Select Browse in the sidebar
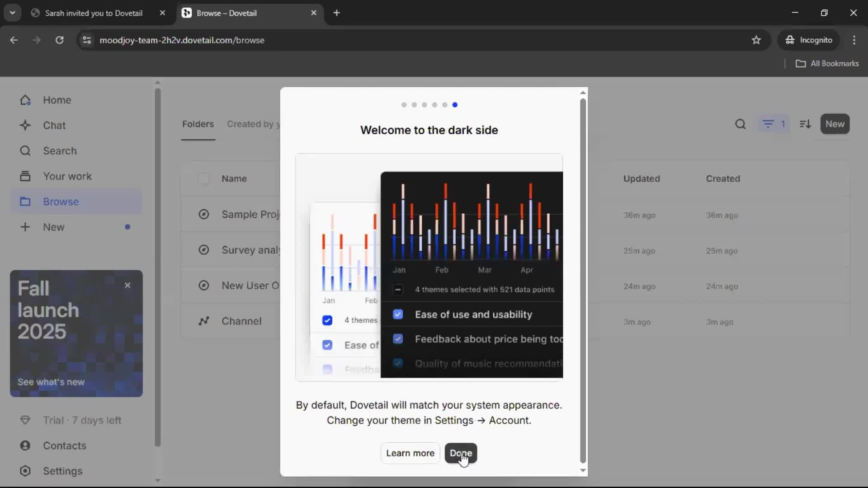The width and height of the screenshot is (868, 488). [x=61, y=202]
